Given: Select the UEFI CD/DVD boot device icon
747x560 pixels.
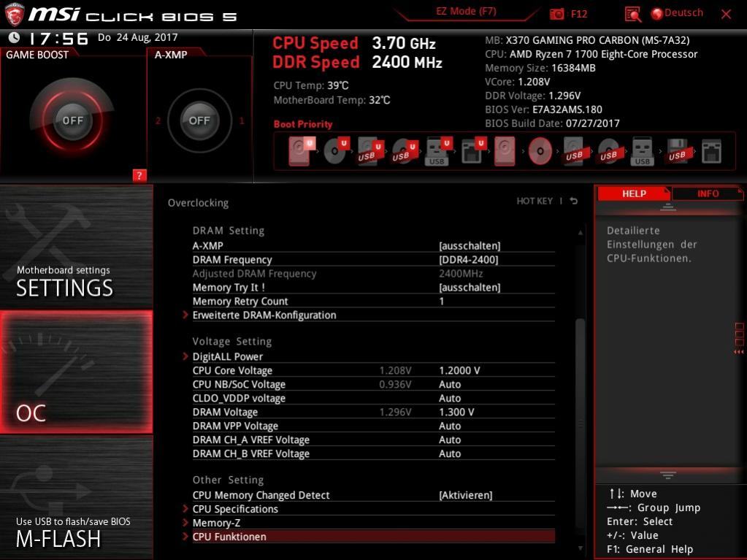Looking at the screenshot, I should 337,151.
